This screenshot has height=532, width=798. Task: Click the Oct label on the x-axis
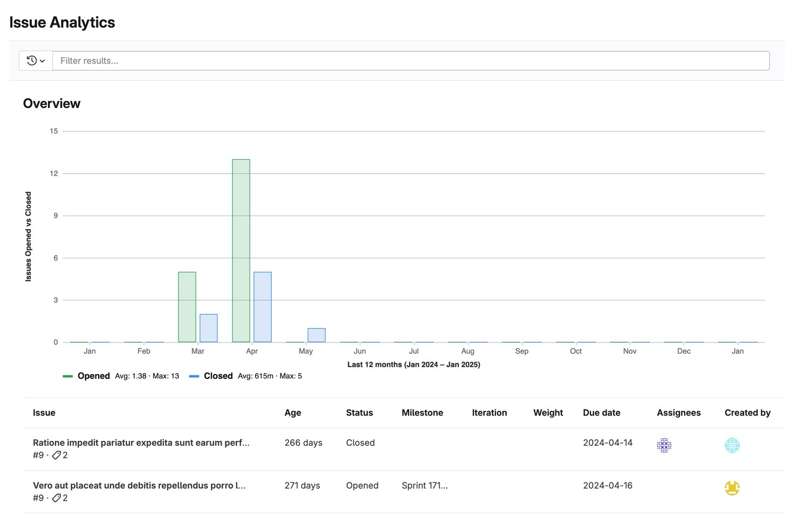[x=576, y=351]
